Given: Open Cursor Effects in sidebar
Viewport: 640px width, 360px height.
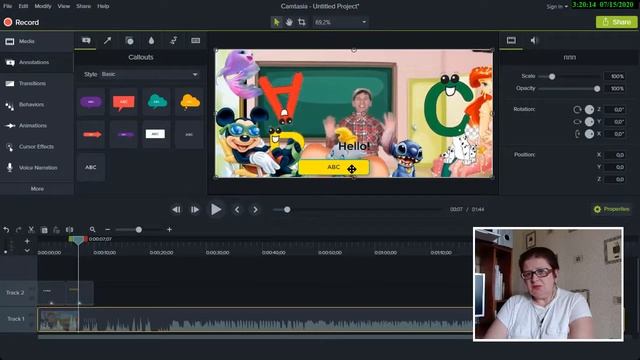Looking at the screenshot, I should pos(37,147).
